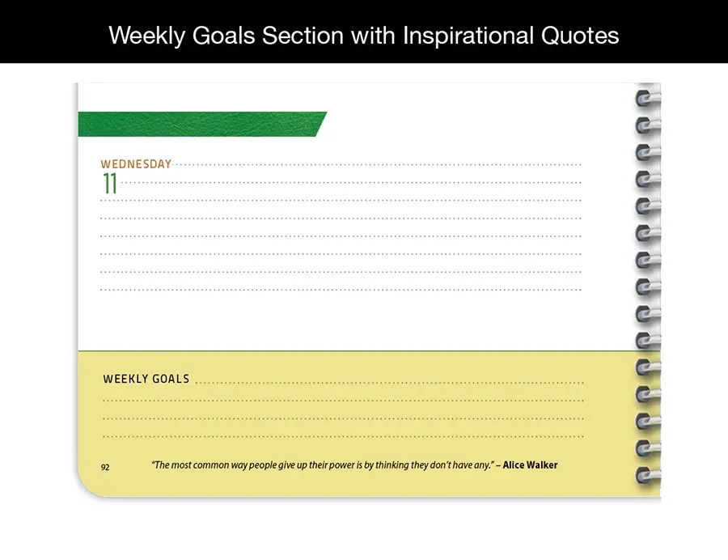Click the page number 92

point(105,467)
